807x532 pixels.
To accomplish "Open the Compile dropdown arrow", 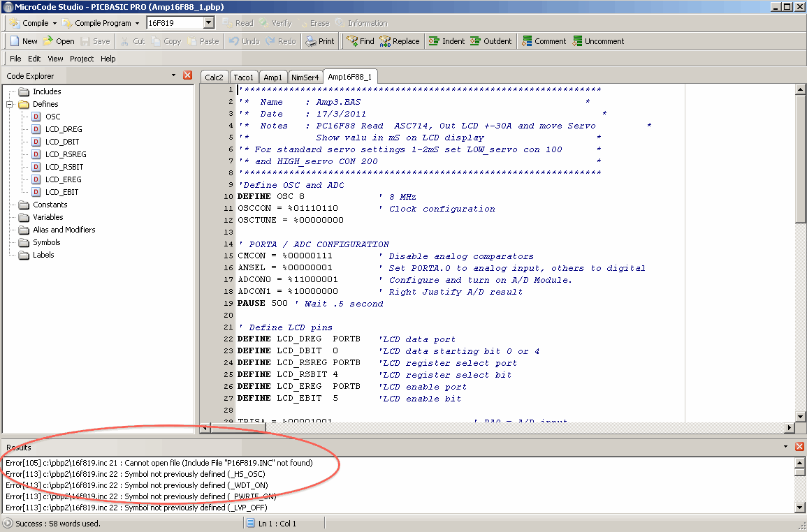I will pos(54,23).
